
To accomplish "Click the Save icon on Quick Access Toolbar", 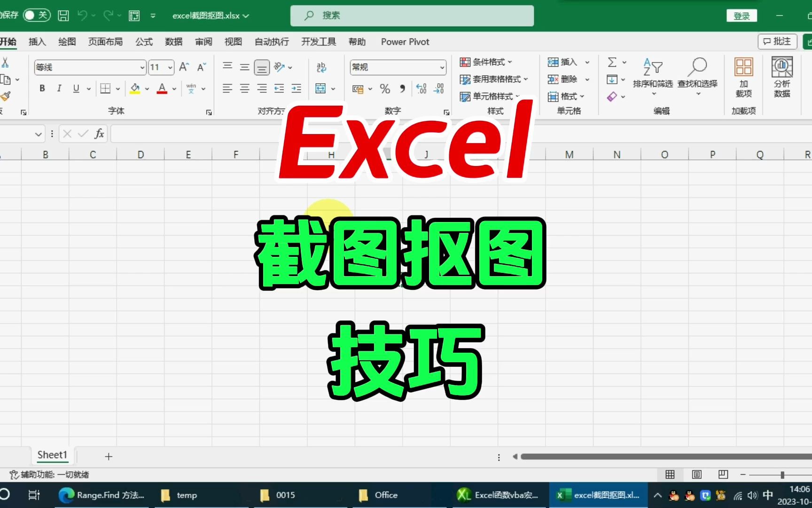I will 63,15.
